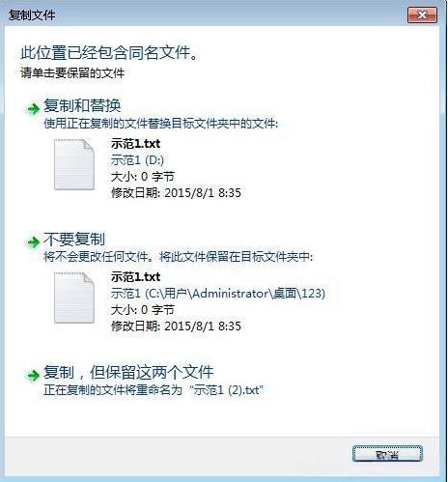Click the heading 此位置已经包含同名文件

(109, 53)
